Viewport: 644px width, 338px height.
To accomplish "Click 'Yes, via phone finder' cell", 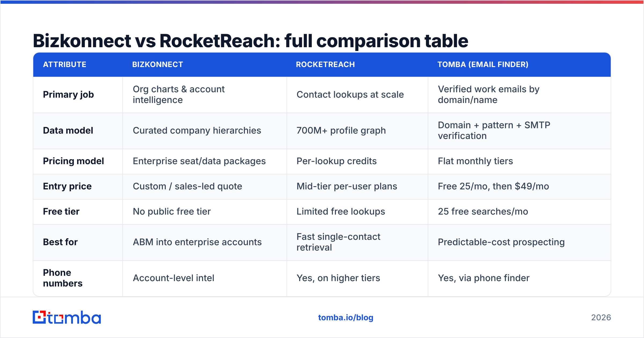I will 519,278.
